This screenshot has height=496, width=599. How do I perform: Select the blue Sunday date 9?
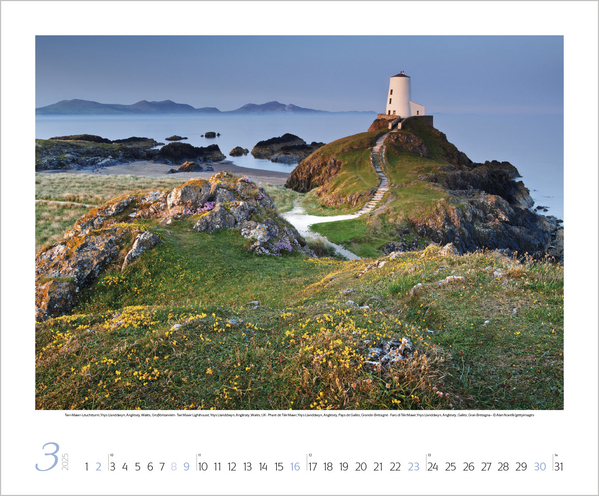186,467
